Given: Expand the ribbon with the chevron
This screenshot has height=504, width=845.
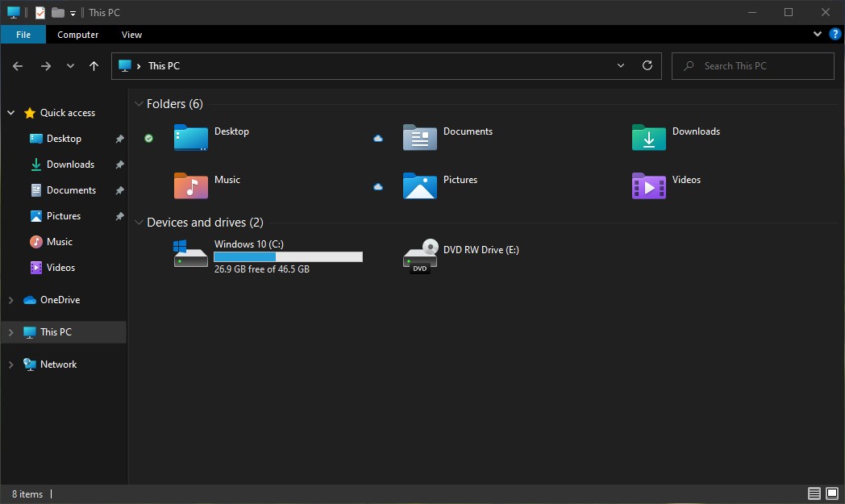Looking at the screenshot, I should (x=818, y=34).
